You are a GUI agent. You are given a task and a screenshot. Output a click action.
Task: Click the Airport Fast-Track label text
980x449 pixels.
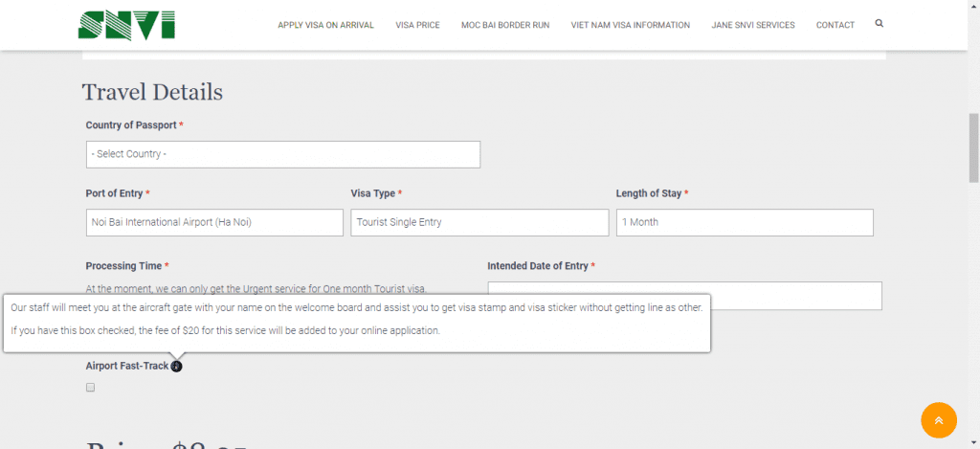point(127,366)
